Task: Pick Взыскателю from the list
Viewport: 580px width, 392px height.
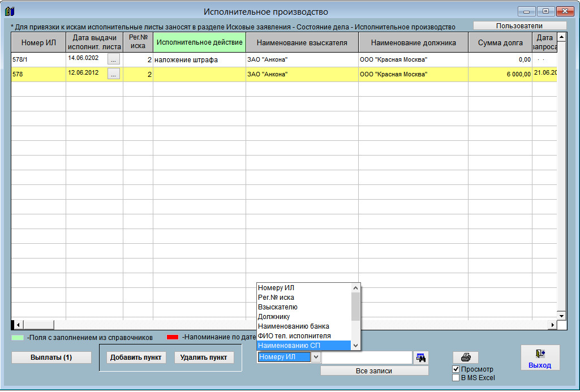Action: point(304,307)
